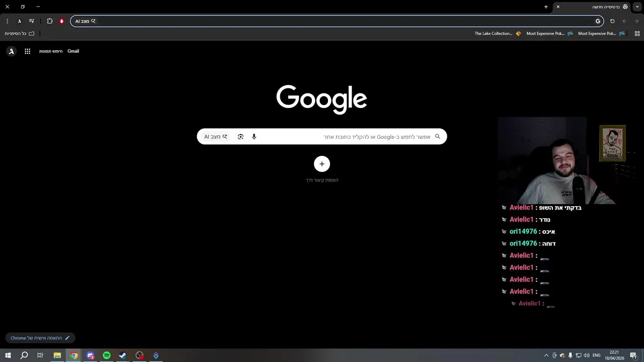Click the AI מצב button in the search box
This screenshot has height=362, width=644.
click(x=215, y=137)
